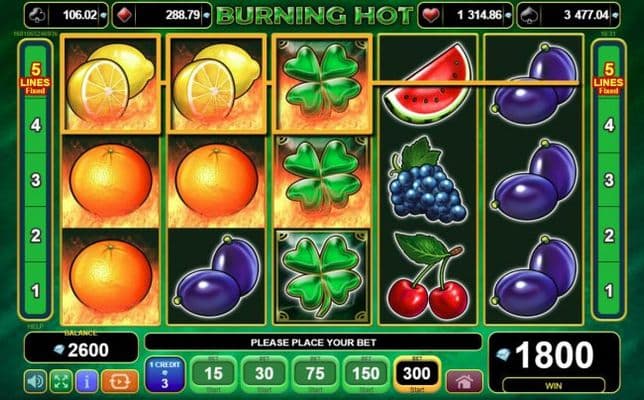Click line 4 on the left panel
644x400 pixels.
(36, 125)
